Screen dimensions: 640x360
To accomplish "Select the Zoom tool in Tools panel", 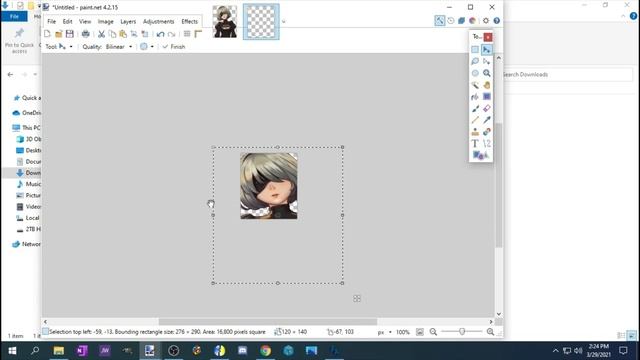I will click(x=487, y=73).
